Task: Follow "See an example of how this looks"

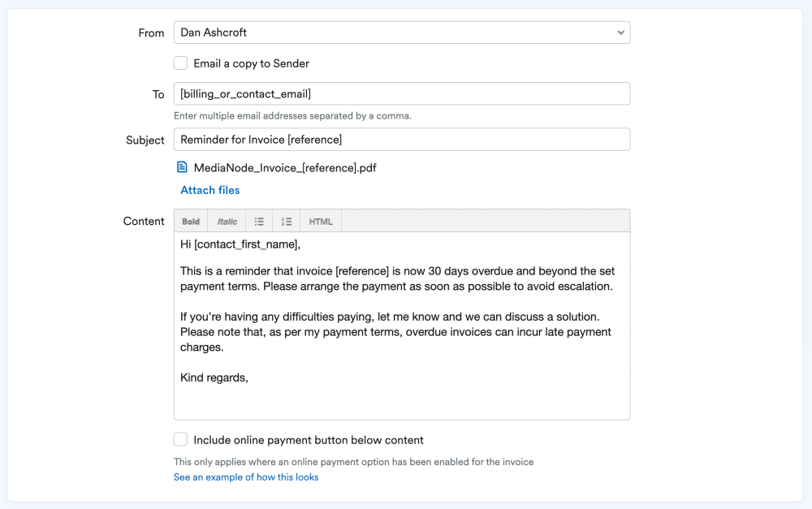Action: 246,477
